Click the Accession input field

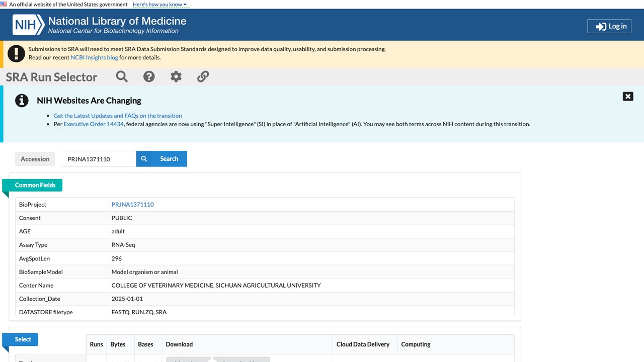coord(99,159)
